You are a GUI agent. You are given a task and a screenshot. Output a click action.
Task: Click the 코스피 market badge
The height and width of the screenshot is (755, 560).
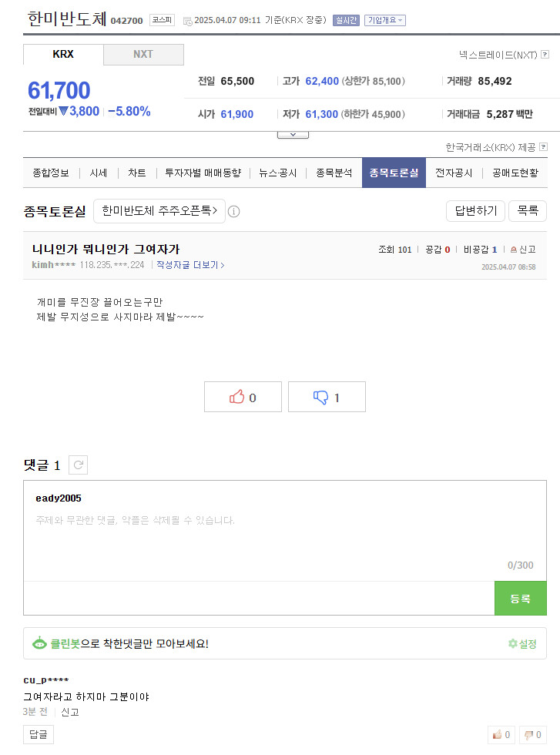(x=163, y=20)
